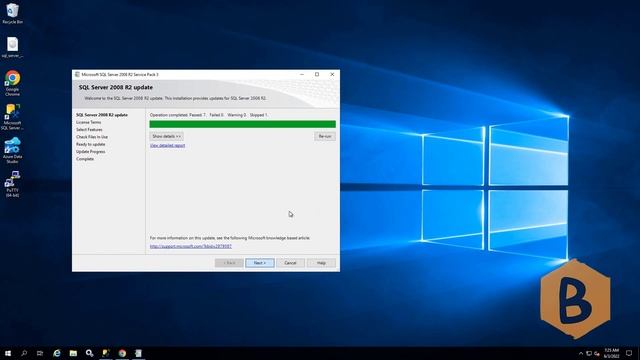Maximize the SQL Server Service Pack window
This screenshot has height=360, width=640.
point(317,74)
